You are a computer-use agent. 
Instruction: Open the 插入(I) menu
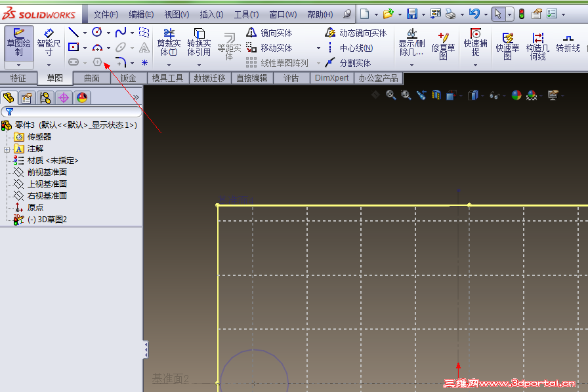[211, 14]
